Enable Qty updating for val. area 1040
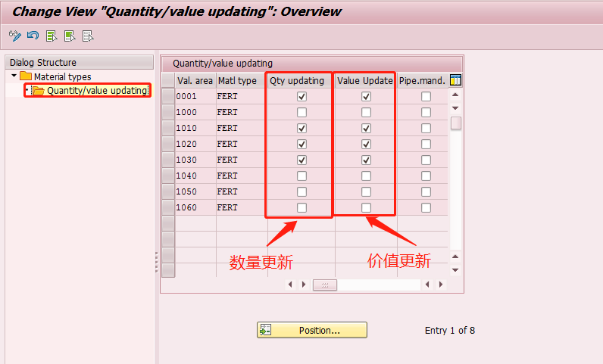Viewport: 603px width, 364px height. (302, 176)
